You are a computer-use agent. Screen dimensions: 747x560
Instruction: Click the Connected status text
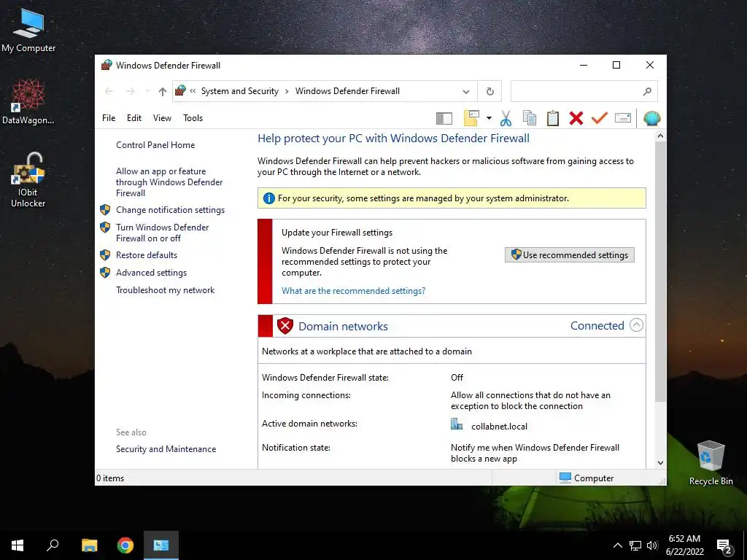[597, 326]
